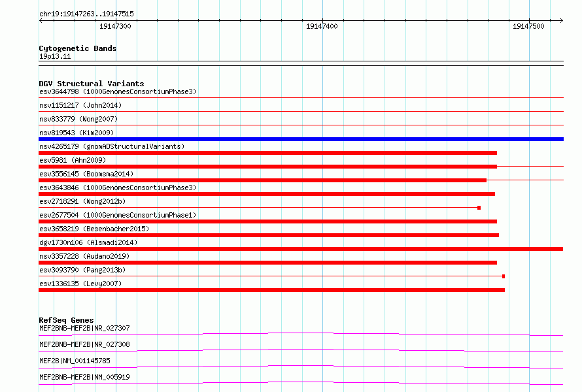
Task: Open variant nsv819543 (Kim2009) label
Action: click(x=77, y=133)
